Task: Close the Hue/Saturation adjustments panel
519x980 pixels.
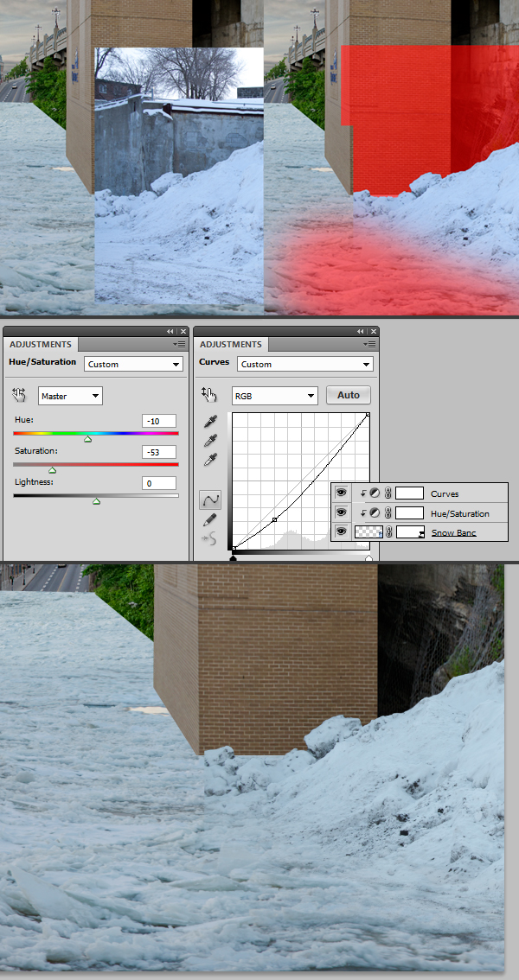Action: click(183, 331)
